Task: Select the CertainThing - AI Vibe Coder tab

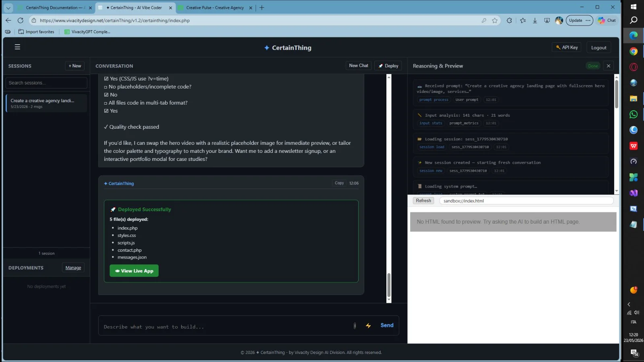Action: (134, 8)
